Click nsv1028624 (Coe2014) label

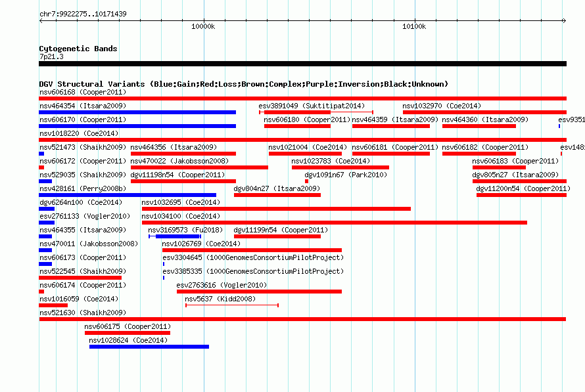point(128,340)
